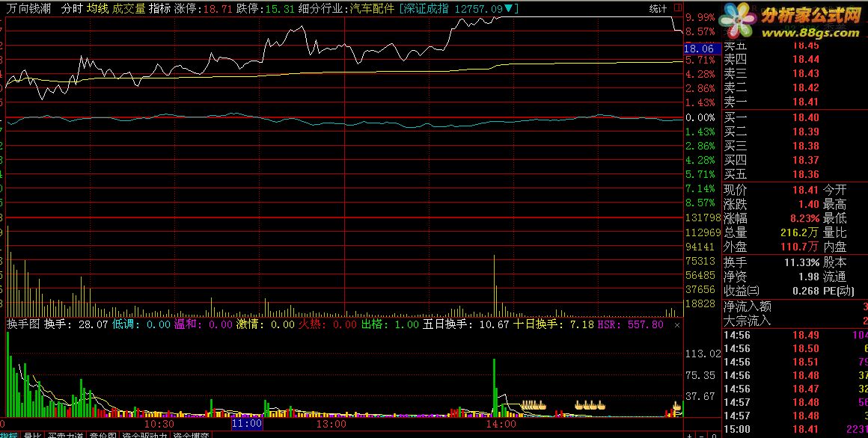This screenshot has width=868, height=438.
Task: Click the + zoom button at bottom right
Action: click(689, 436)
